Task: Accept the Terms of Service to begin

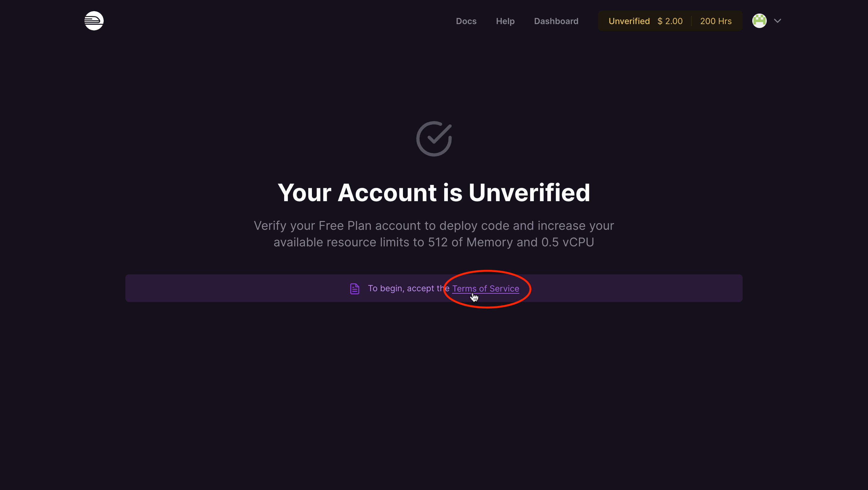Action: 485,288
